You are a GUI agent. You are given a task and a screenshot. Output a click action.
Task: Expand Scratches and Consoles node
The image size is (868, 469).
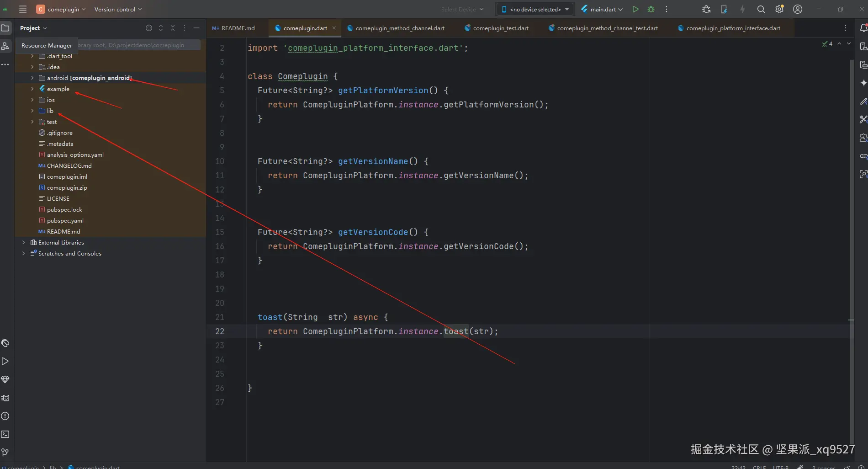point(23,253)
